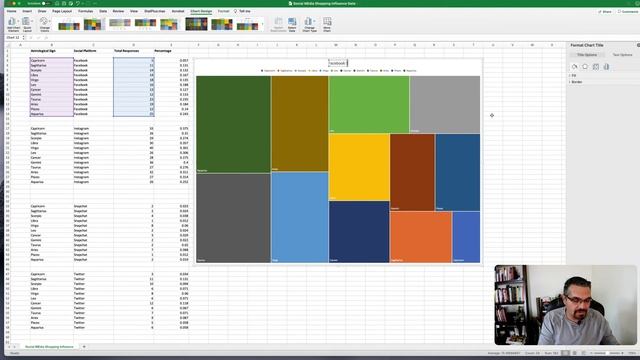Click the Move Chart icon

point(327,24)
